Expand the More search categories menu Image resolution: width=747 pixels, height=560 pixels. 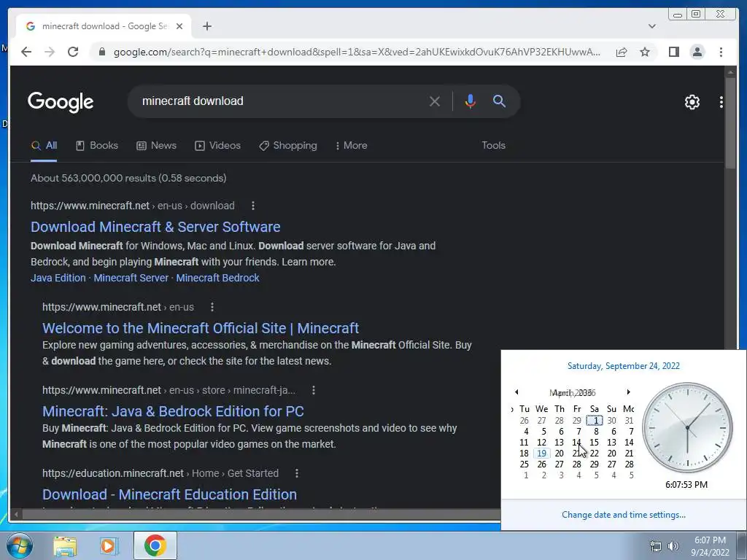pyautogui.click(x=351, y=146)
